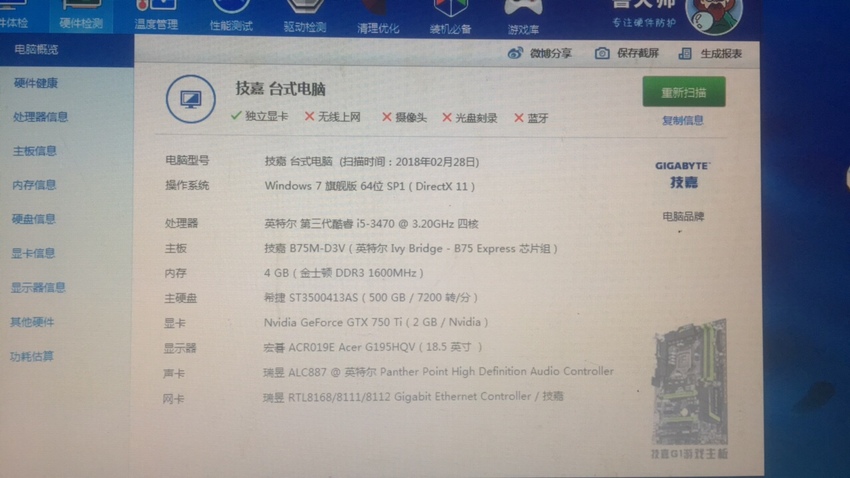Click the 技嘉 台式电脑 title heading

280,88
